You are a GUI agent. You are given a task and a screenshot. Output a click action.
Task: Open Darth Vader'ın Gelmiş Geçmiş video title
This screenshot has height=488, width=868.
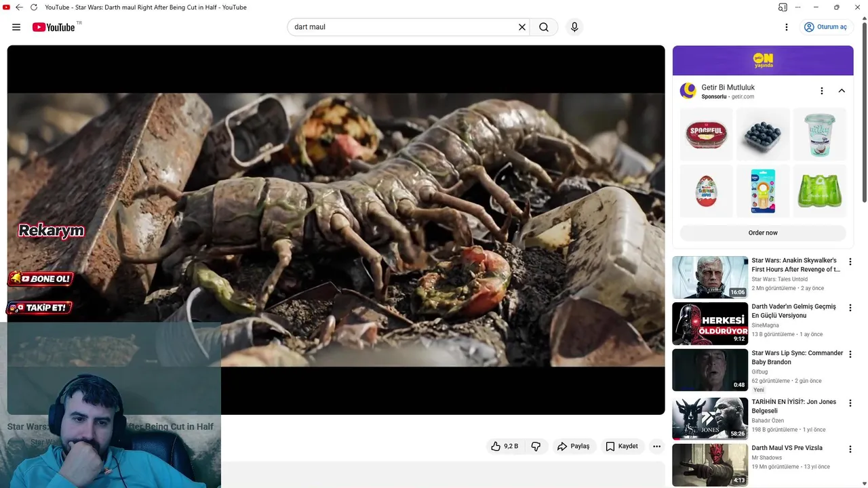pyautogui.click(x=793, y=311)
